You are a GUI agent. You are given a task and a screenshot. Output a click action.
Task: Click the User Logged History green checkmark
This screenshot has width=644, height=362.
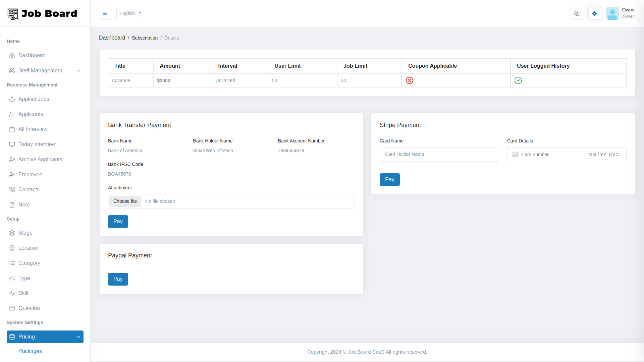pos(518,80)
